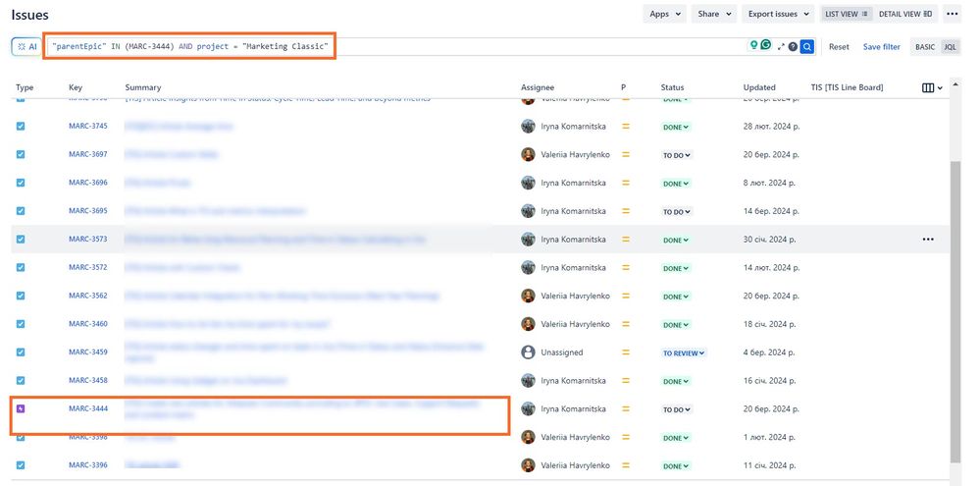
Task: Click the task type icon for MARC-3697
Action: 21,154
